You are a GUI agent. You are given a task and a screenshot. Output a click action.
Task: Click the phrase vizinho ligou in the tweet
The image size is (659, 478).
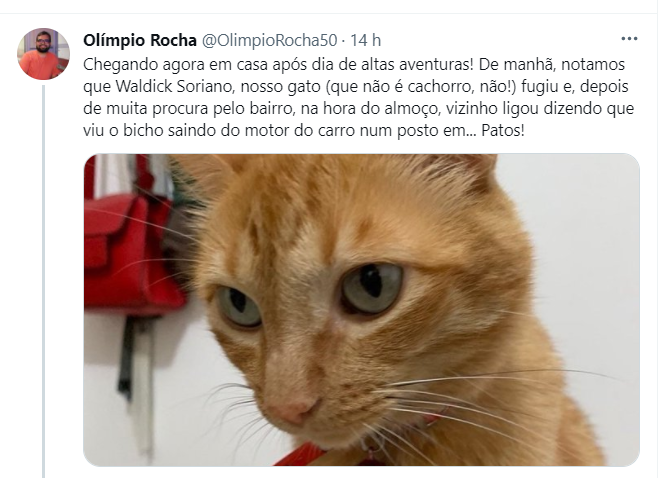point(492,108)
